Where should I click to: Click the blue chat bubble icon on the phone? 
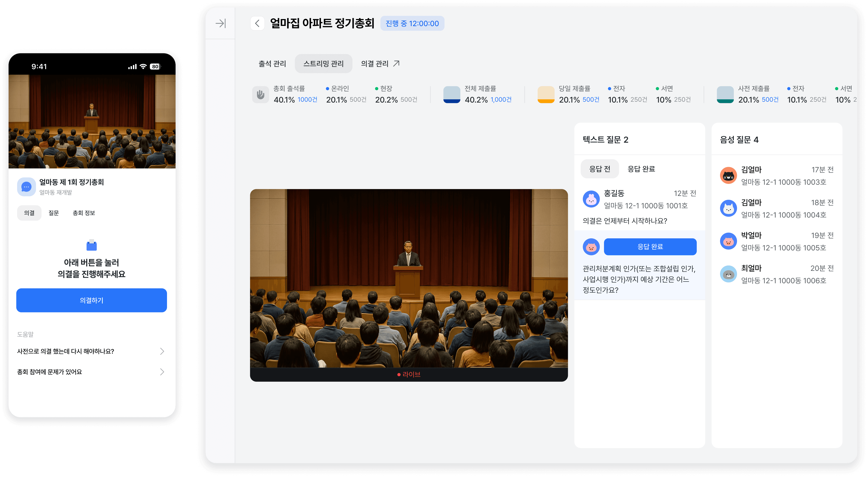[x=26, y=187]
